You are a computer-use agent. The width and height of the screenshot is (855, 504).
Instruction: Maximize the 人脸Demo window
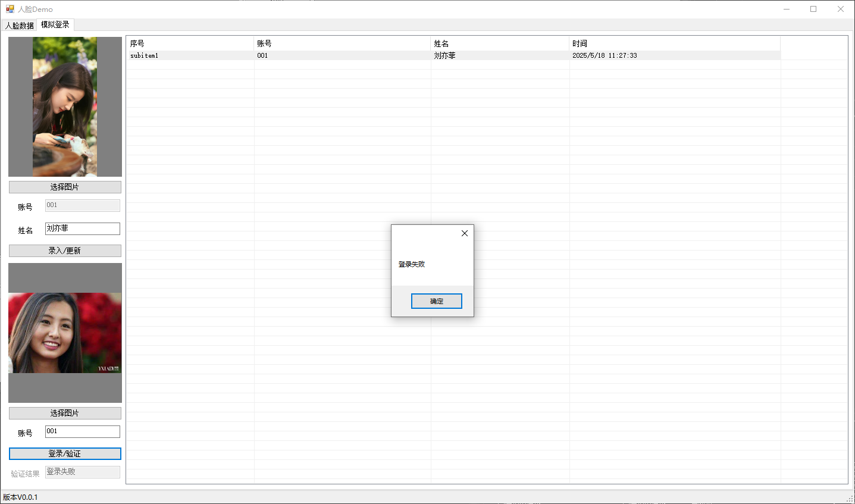tap(813, 9)
